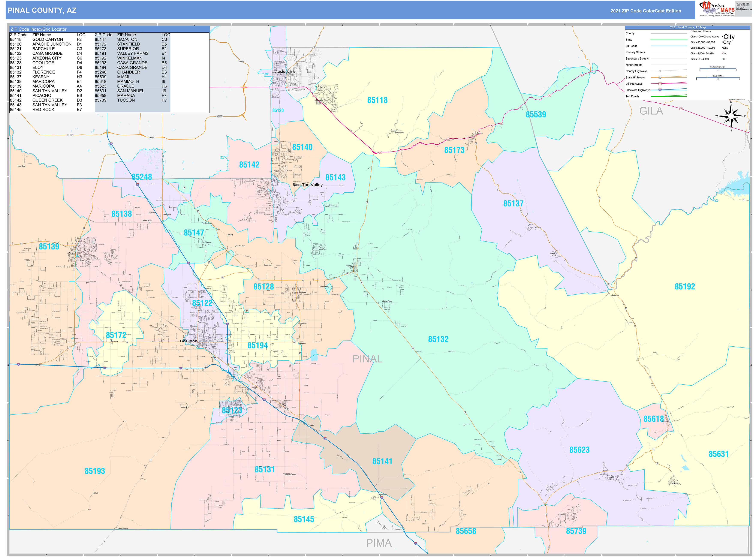756x557 pixels.
Task: Click the large 85192 label on the map
Action: point(684,287)
